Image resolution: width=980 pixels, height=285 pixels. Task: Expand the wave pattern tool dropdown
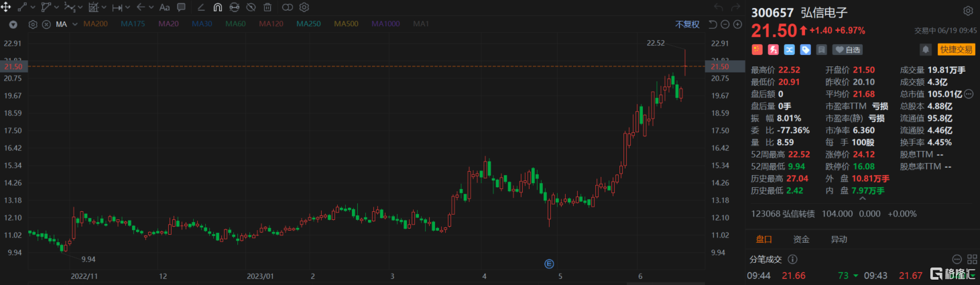(x=80, y=7)
